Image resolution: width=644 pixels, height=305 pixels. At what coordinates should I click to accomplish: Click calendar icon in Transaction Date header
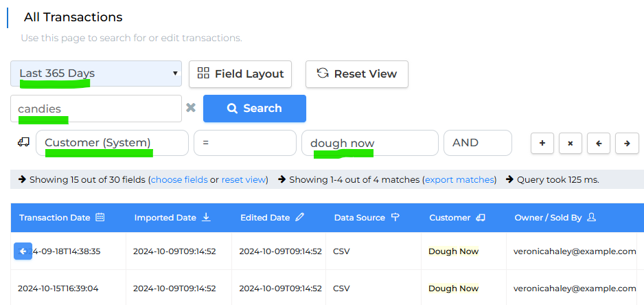click(100, 218)
